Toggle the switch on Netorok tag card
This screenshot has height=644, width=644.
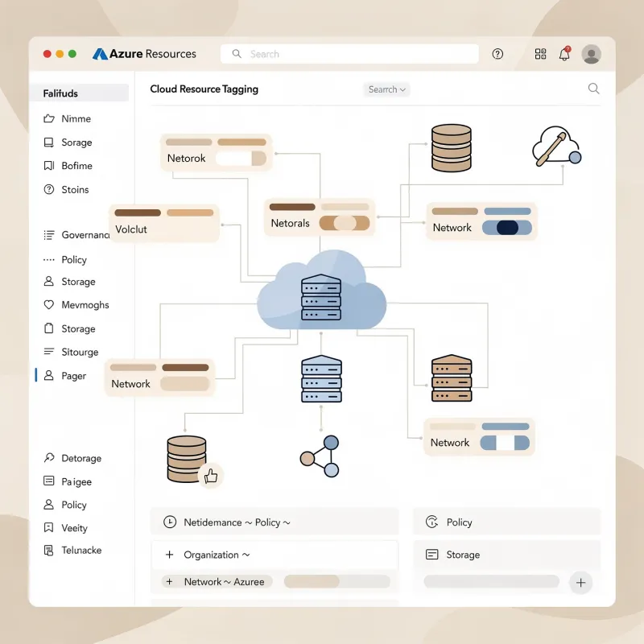[x=241, y=159]
